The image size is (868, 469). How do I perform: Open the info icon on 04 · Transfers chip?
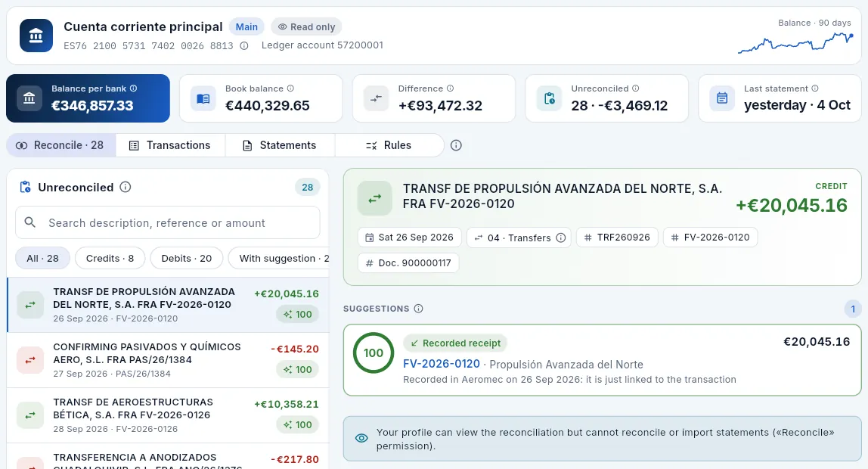[x=561, y=238]
